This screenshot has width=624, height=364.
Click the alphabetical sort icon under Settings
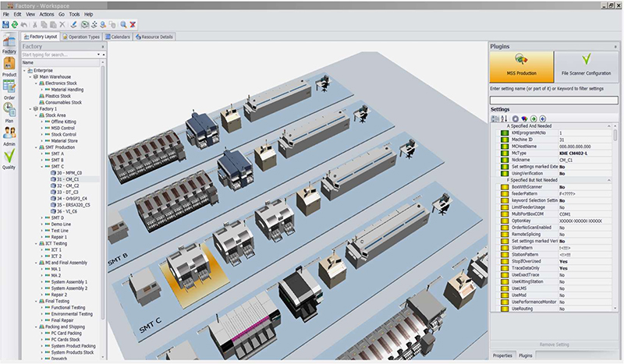pos(504,118)
